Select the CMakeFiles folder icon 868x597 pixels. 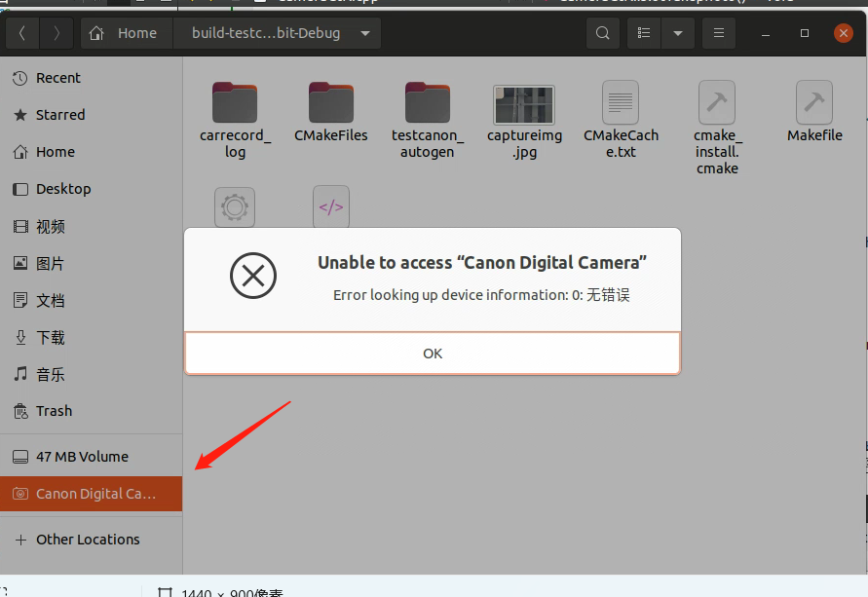click(331, 102)
